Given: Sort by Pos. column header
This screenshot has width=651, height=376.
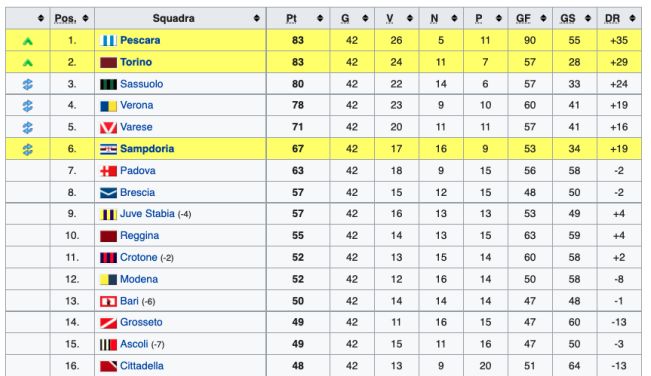Looking at the screenshot, I should 65,19.
